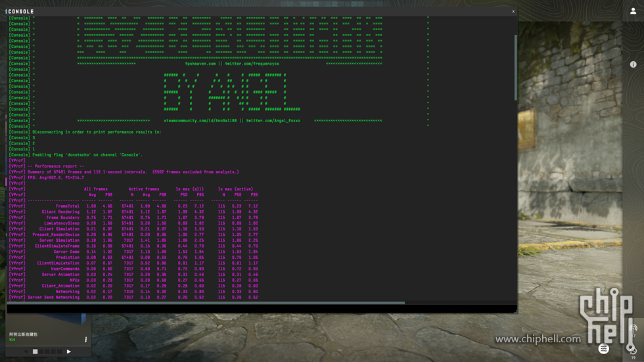644x362 pixels.
Task: Close the Console window
Action: [513, 11]
